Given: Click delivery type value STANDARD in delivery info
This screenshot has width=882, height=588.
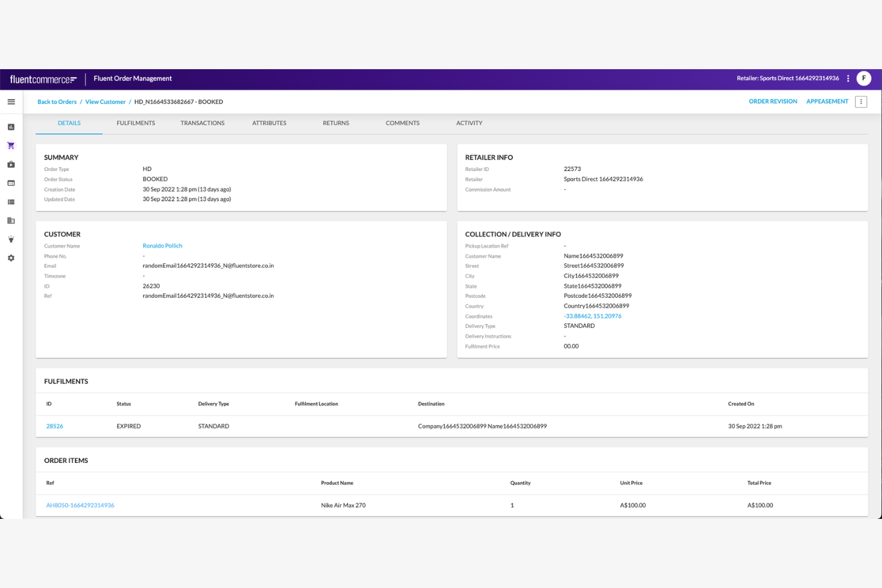Looking at the screenshot, I should pyautogui.click(x=579, y=326).
